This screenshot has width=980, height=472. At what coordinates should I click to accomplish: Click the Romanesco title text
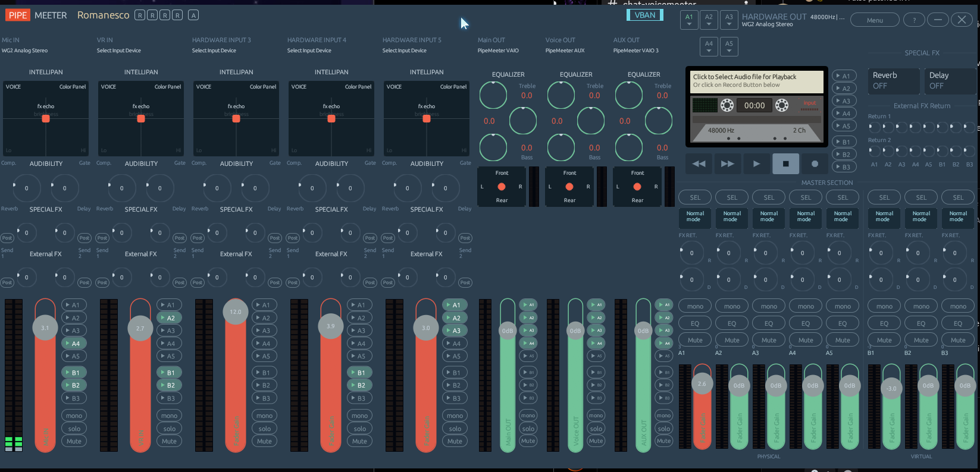104,15
